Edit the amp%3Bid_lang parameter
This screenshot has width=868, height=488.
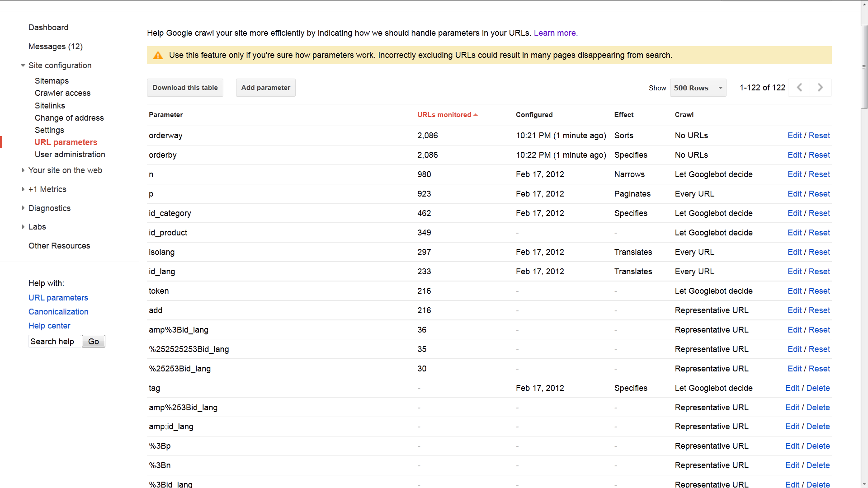click(x=794, y=330)
